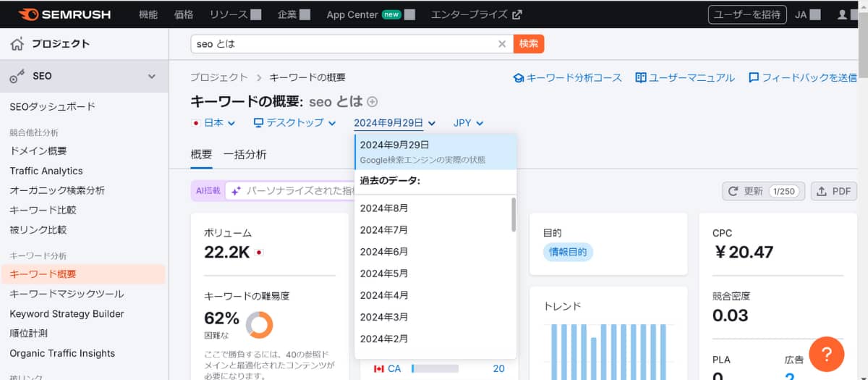
Task: Select キーワード概要 in sidebar
Action: (x=83, y=274)
